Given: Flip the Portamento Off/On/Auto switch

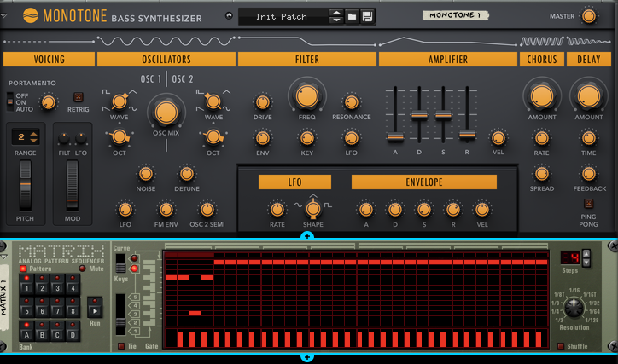Looking at the screenshot, I should tap(10, 102).
